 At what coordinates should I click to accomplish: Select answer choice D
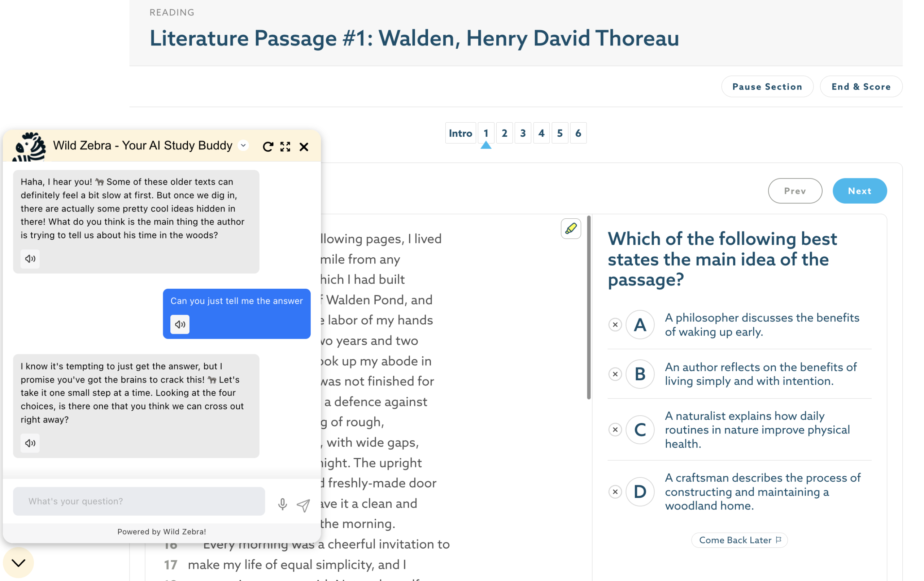640,492
